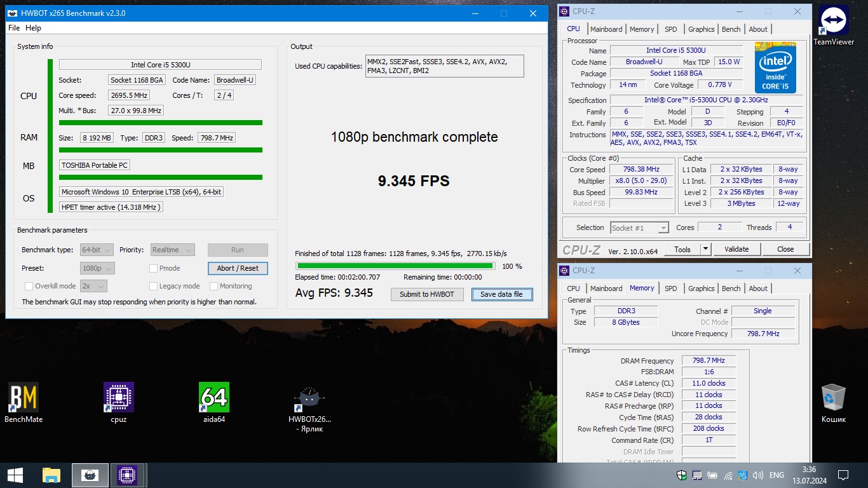Image resolution: width=868 pixels, height=488 pixels.
Task: Open the volume speaker tray icon
Action: 758,475
